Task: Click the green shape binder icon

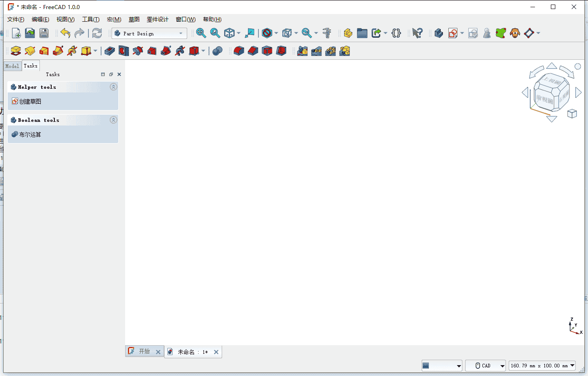Action: [x=501, y=33]
